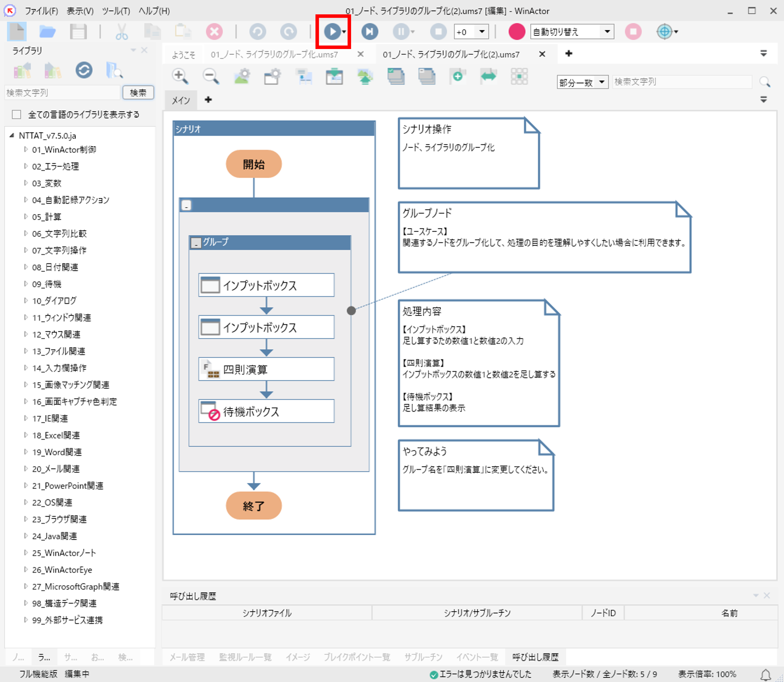The height and width of the screenshot is (682, 784).
Task: Start recording with red circle button
Action: pyautogui.click(x=517, y=32)
